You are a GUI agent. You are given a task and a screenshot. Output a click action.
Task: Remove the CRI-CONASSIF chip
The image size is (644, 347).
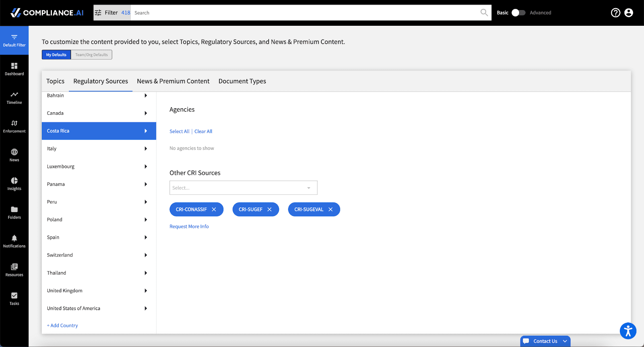pos(214,209)
